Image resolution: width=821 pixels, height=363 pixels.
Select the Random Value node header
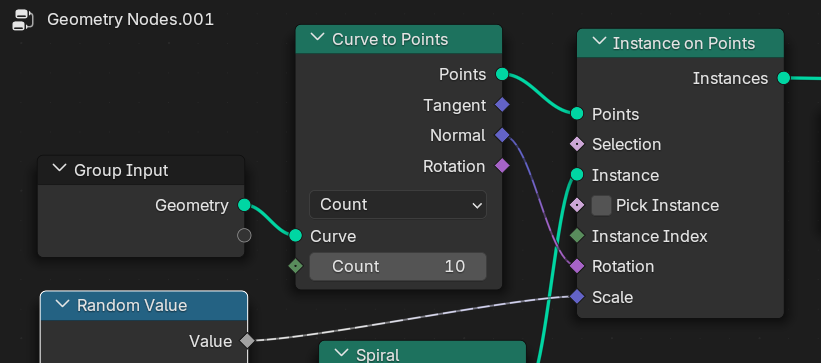point(144,305)
